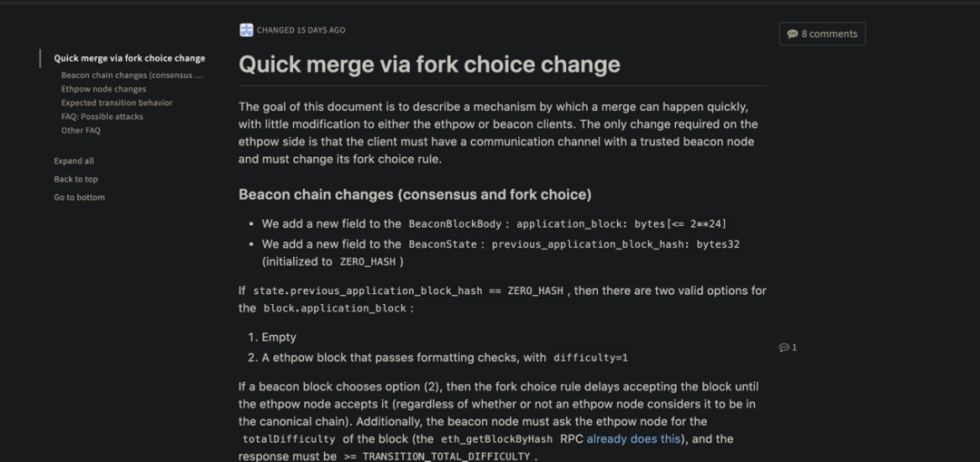Open the 'already does this' link
The image size is (980, 462).
point(633,439)
